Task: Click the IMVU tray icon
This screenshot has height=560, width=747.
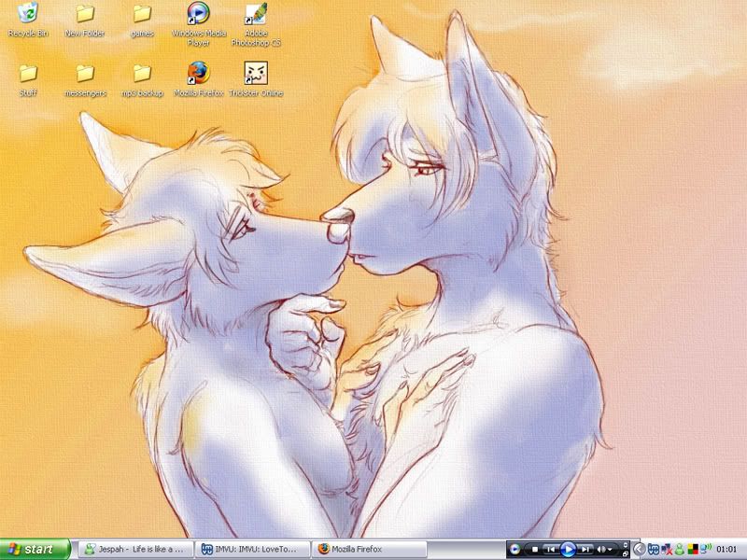Action: click(x=654, y=550)
